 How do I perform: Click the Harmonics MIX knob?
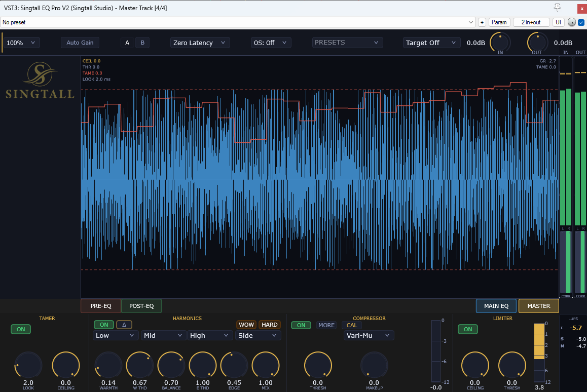[x=266, y=365]
